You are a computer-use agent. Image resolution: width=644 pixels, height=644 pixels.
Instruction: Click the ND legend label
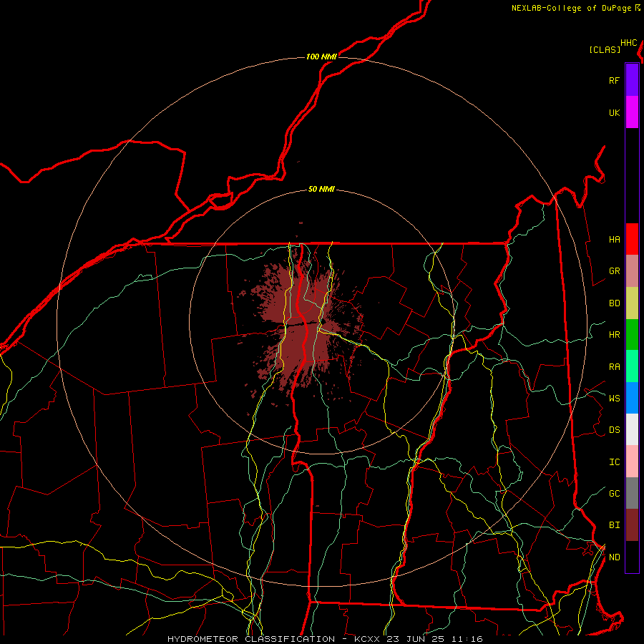615,557
